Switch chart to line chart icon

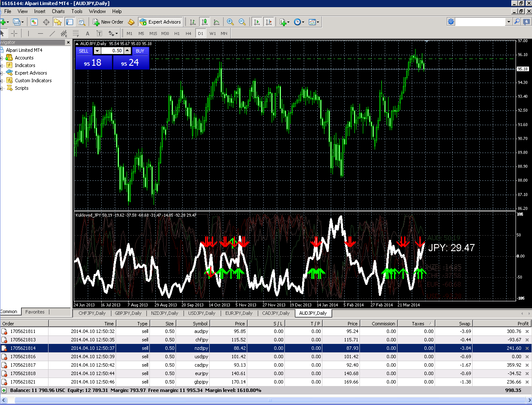click(216, 22)
